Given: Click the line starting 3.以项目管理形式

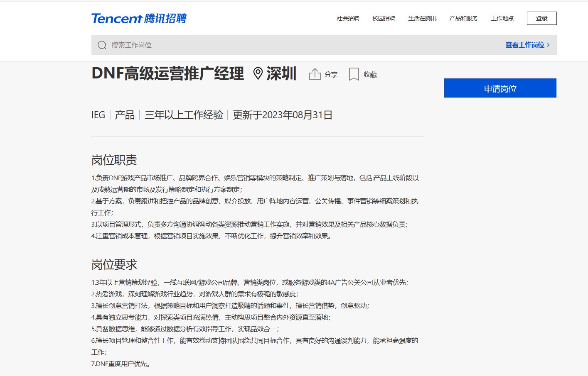Looking at the screenshot, I should 250,224.
